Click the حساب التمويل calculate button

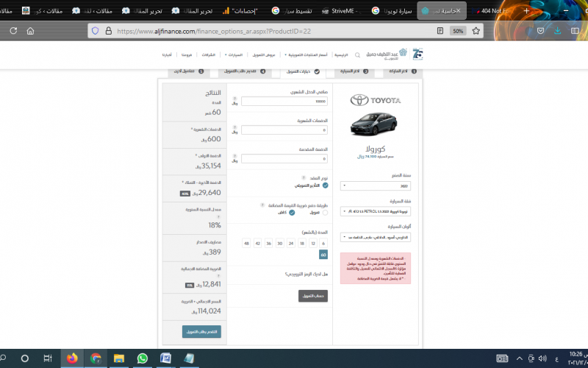point(313,296)
